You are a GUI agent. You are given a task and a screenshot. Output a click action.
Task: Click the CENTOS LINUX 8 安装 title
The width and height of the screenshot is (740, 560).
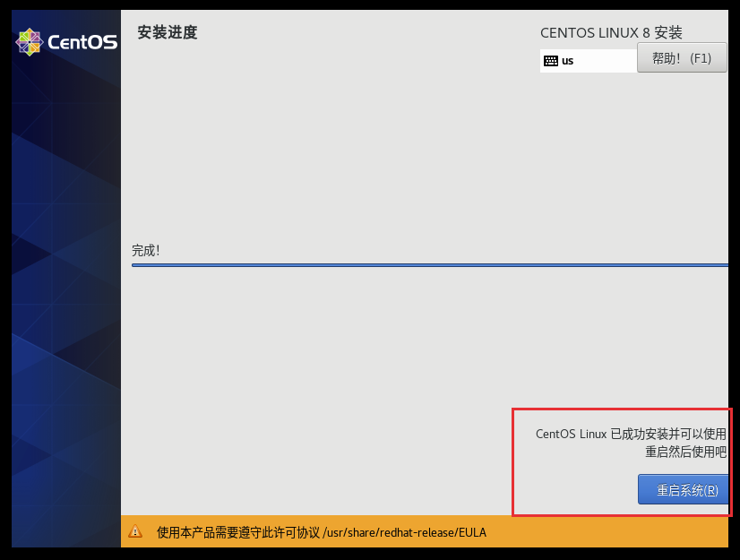(611, 32)
